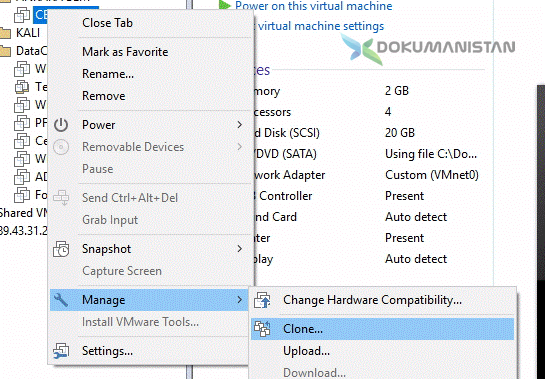Image resolution: width=545 pixels, height=379 pixels.
Task: Click the Disk (SCSI) device row
Action: [x=287, y=133]
